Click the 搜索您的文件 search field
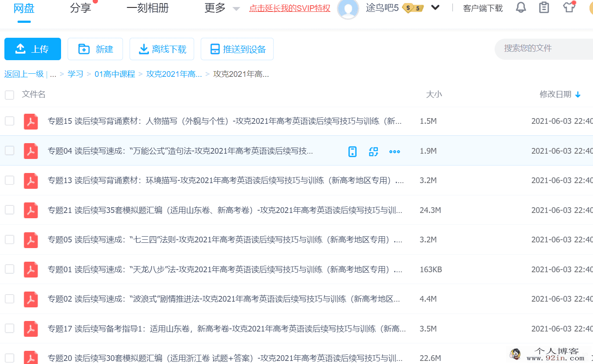Screen dimensions: 593x364 click(x=545, y=49)
